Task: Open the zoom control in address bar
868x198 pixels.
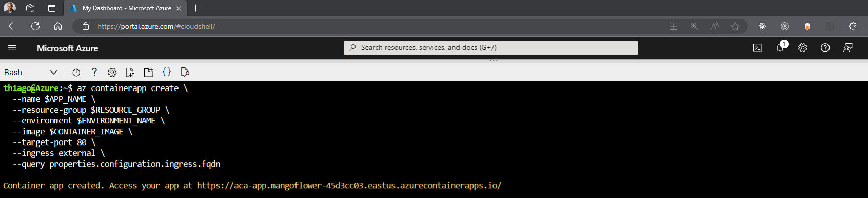Action: point(694,26)
